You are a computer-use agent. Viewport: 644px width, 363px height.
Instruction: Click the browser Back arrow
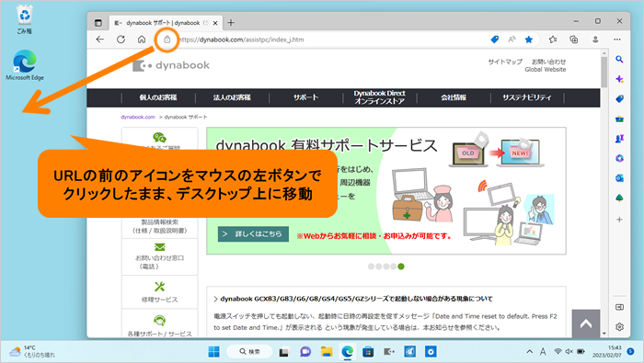99,40
